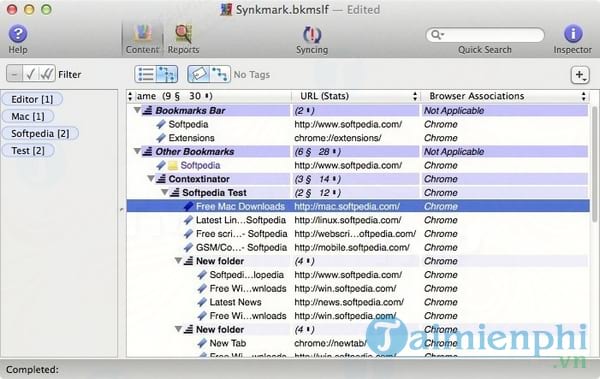This screenshot has width=600, height=379.
Task: Open the Name column popup arrows
Action: pos(130,96)
